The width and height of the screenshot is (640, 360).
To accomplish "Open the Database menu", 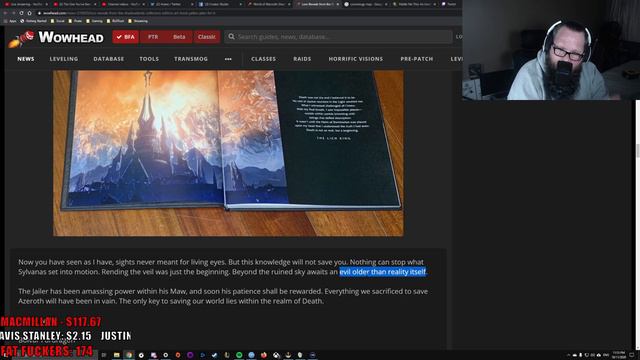I will point(109,59).
